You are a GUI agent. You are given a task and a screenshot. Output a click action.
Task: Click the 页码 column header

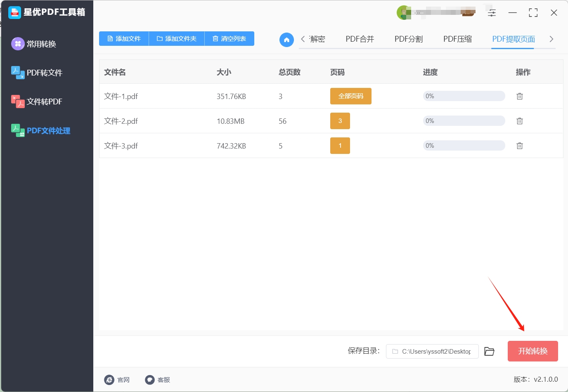(x=337, y=72)
